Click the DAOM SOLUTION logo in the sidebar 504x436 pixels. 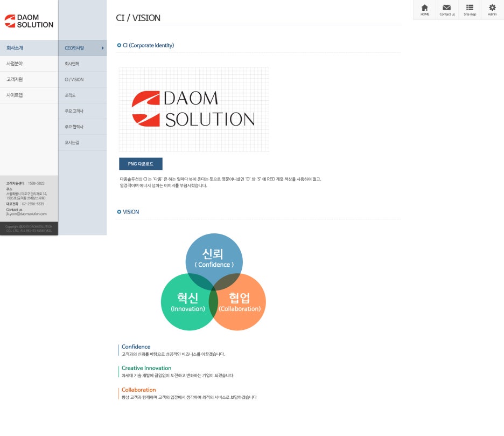[x=29, y=21]
